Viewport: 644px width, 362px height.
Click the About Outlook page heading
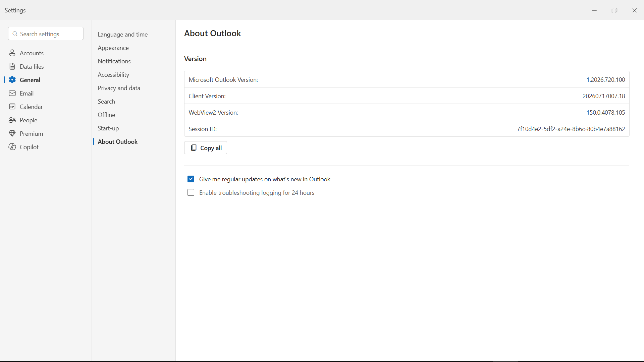212,33
